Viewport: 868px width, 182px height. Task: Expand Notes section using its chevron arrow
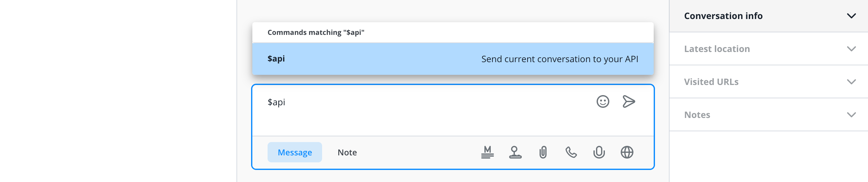(851, 115)
